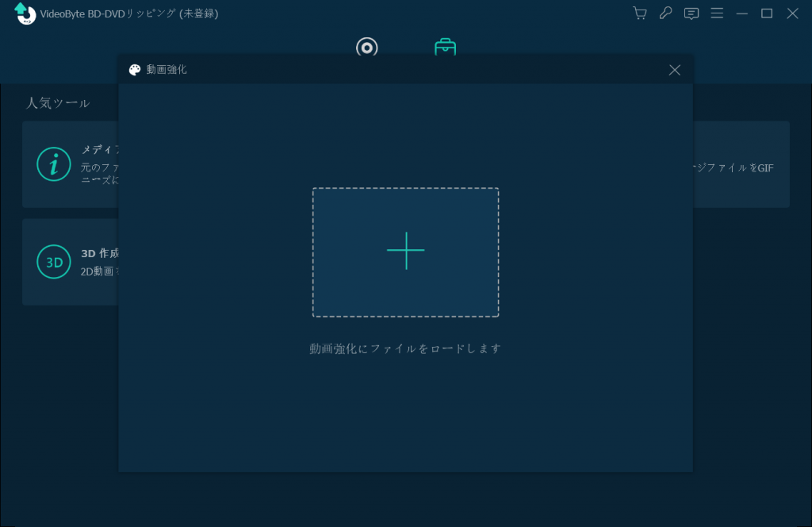812x527 pixels.
Task: Click the teal plus icon to add a video
Action: [x=405, y=252]
